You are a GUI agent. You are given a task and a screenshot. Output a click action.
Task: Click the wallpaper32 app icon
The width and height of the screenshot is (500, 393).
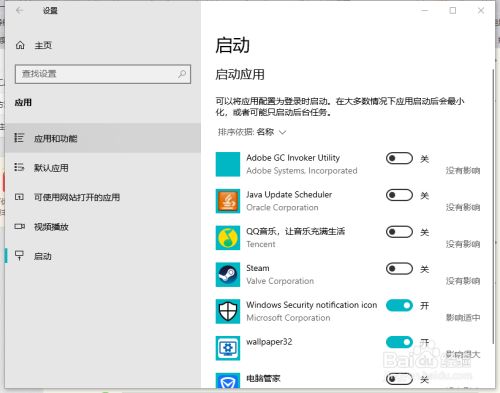[228, 348]
